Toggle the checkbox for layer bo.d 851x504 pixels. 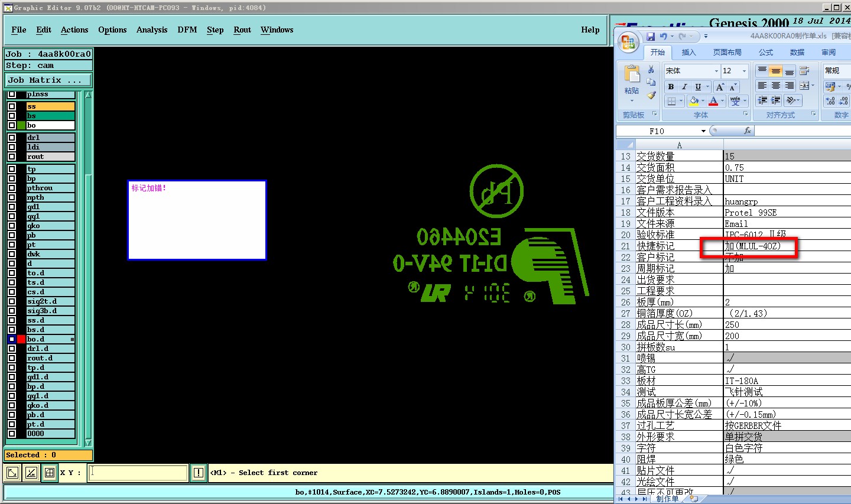point(12,339)
